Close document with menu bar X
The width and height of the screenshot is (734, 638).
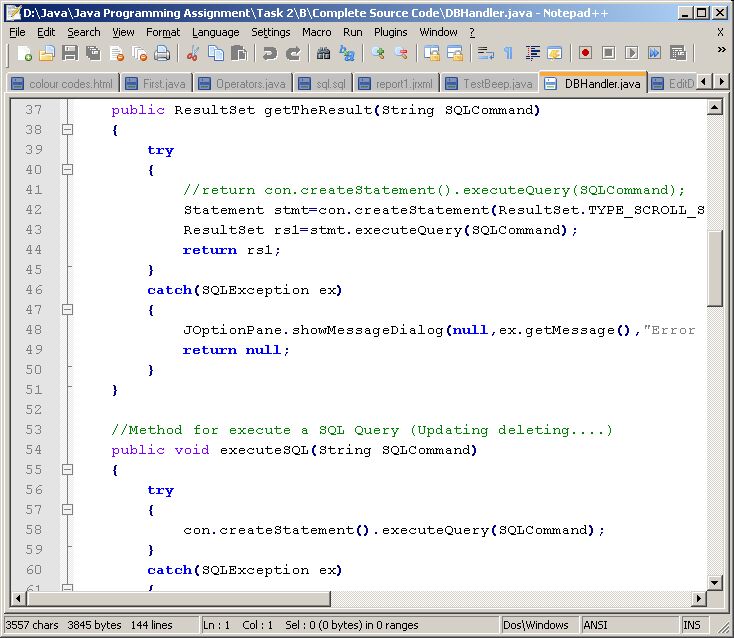[720, 32]
